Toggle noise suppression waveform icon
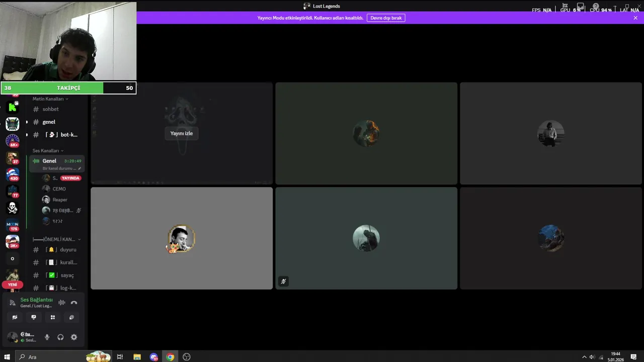The height and width of the screenshot is (362, 644). [x=61, y=303]
